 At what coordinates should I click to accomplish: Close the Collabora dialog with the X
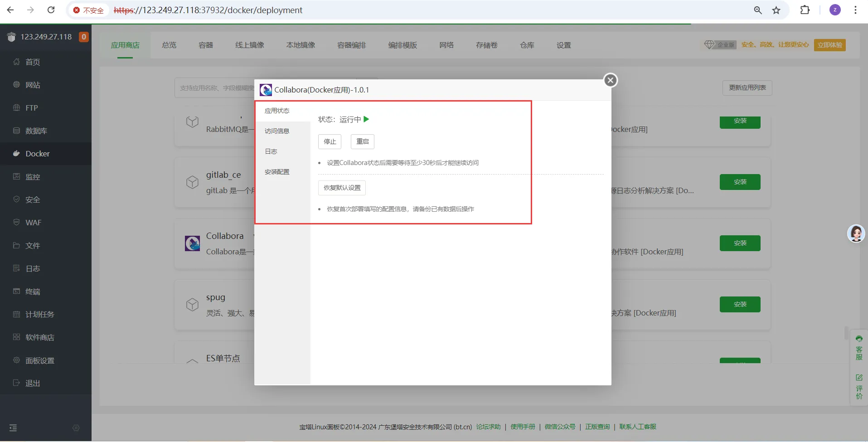[x=611, y=80]
